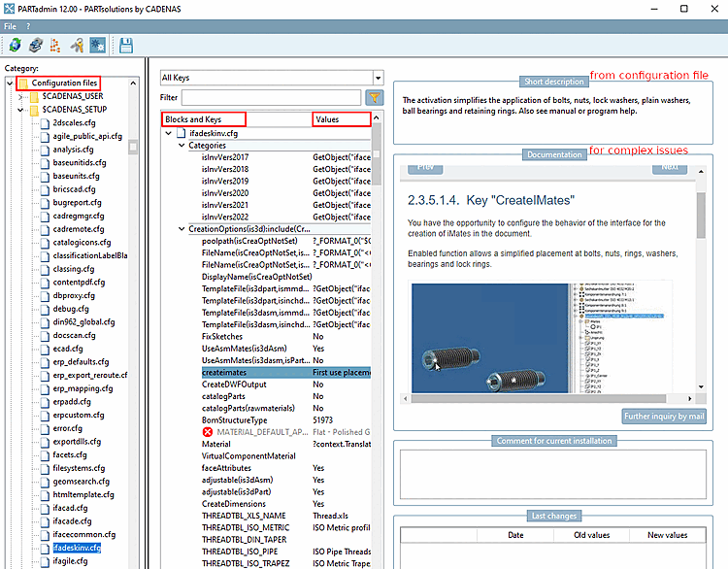Click the Prev button in Documentation
This screenshot has height=569, width=728.
pos(425,169)
